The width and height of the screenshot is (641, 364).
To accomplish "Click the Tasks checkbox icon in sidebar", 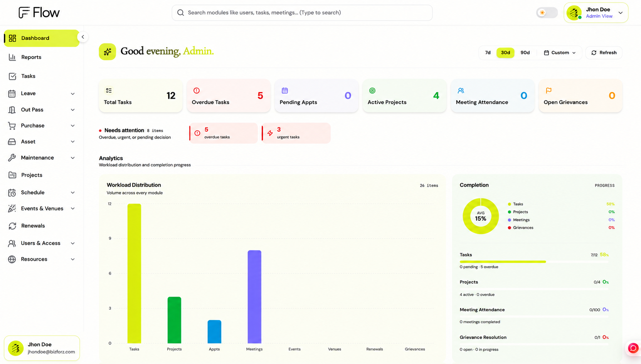I will click(x=12, y=76).
